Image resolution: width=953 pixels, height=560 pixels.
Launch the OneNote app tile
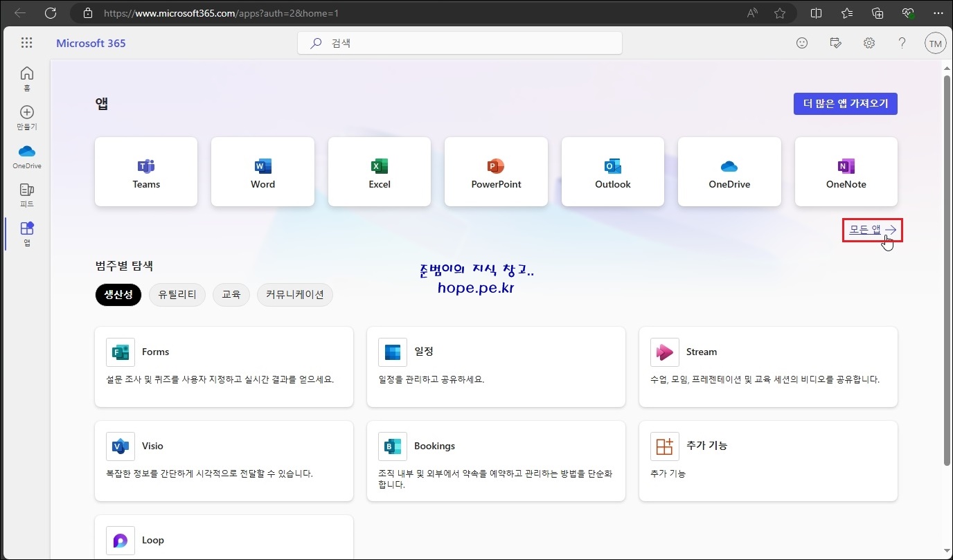click(x=846, y=172)
